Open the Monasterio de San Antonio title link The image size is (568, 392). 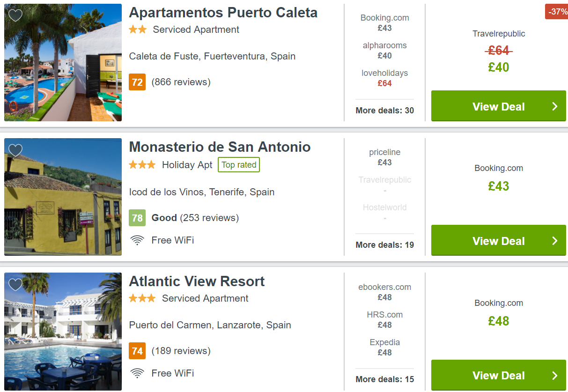click(220, 147)
